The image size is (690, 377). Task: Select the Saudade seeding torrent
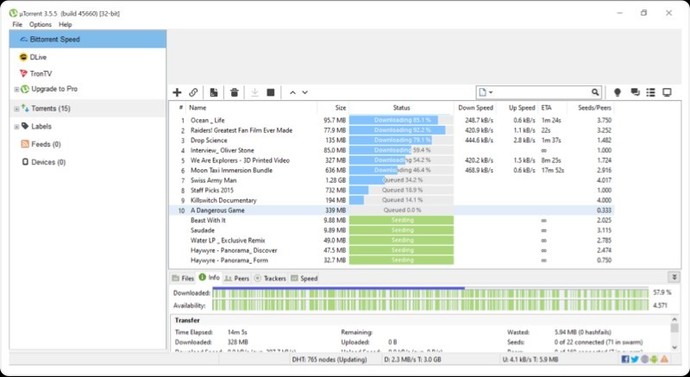392,231
